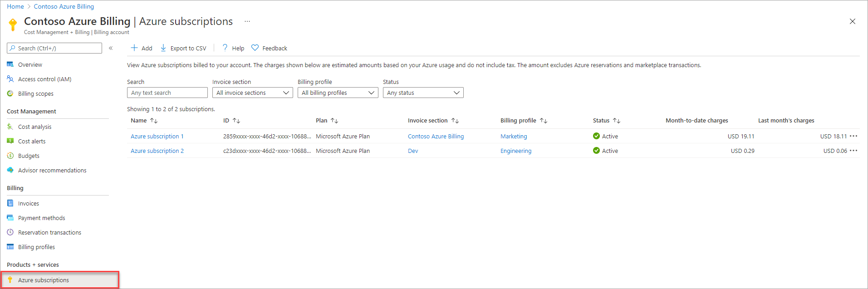Expand the Any status filter dropdown
This screenshot has height=289, width=868.
coord(423,93)
